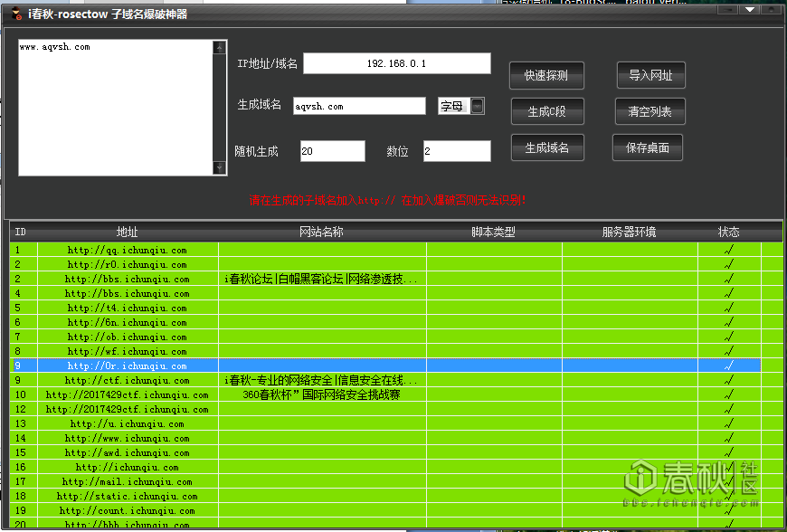Viewport: 787px width, 532px height.
Task: Select row http://www.ichunqiu.com
Action: [x=385, y=438]
